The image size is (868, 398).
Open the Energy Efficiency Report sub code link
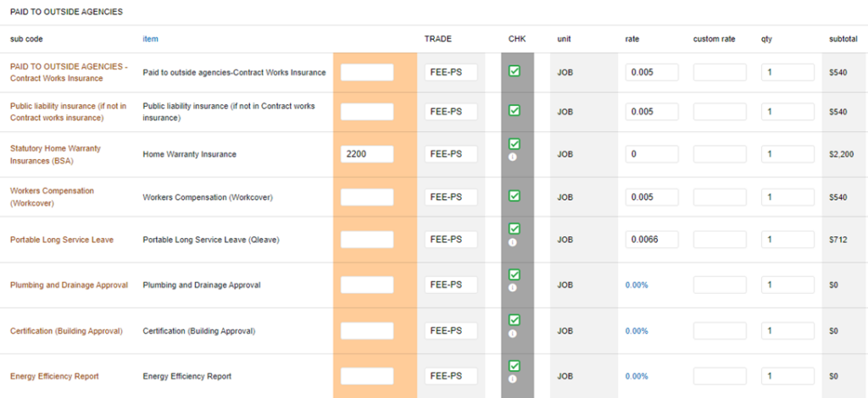click(54, 376)
